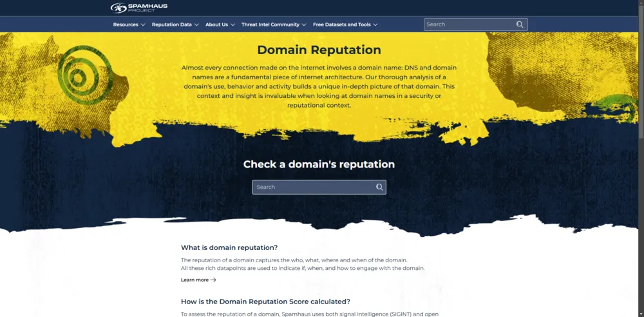This screenshot has width=644, height=317.
Task: Click the Check a domain's reputation heading
Action: pyautogui.click(x=319, y=164)
